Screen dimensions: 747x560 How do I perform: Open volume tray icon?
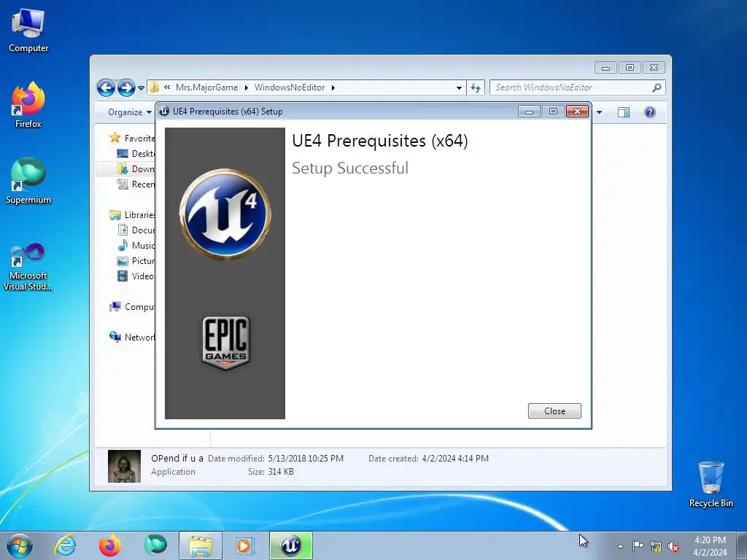pyautogui.click(x=673, y=546)
